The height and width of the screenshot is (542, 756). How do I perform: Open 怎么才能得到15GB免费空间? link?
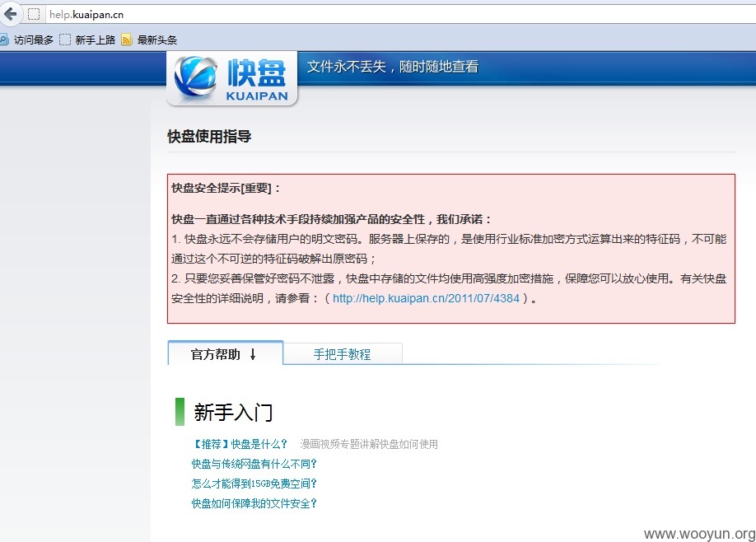[254, 484]
